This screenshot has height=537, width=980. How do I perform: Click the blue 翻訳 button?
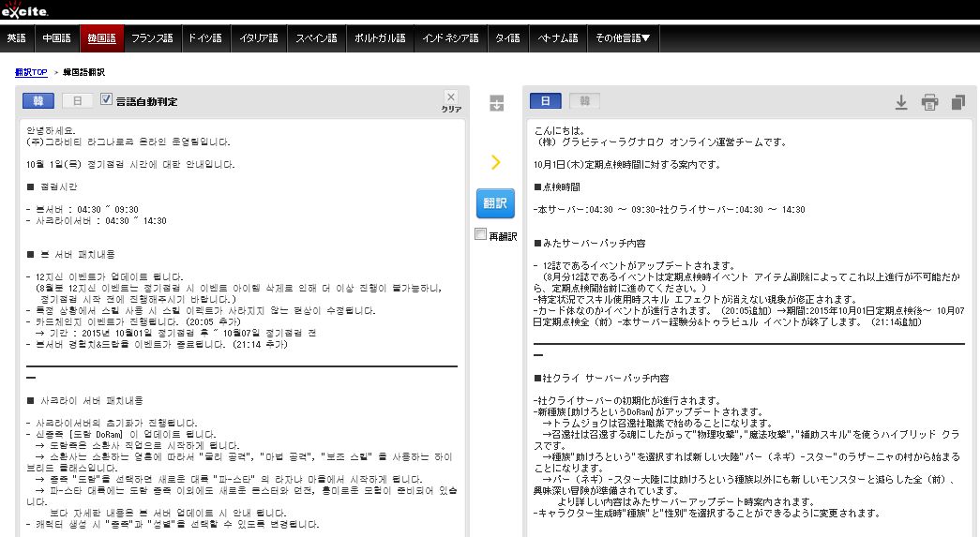click(x=495, y=203)
